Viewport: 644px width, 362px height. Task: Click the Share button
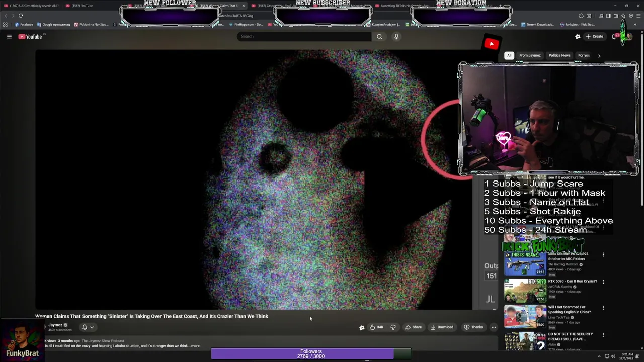413,327
